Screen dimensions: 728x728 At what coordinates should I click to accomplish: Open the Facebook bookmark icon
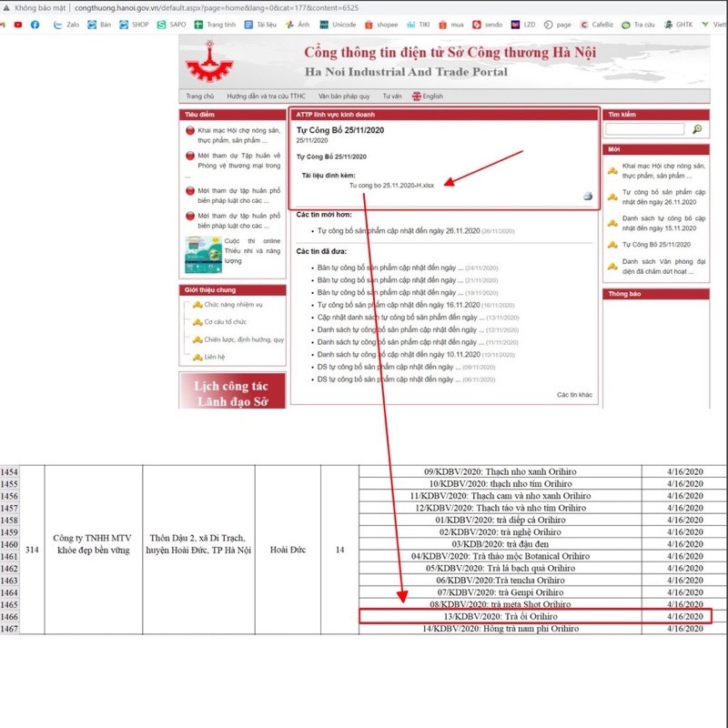(x=35, y=25)
